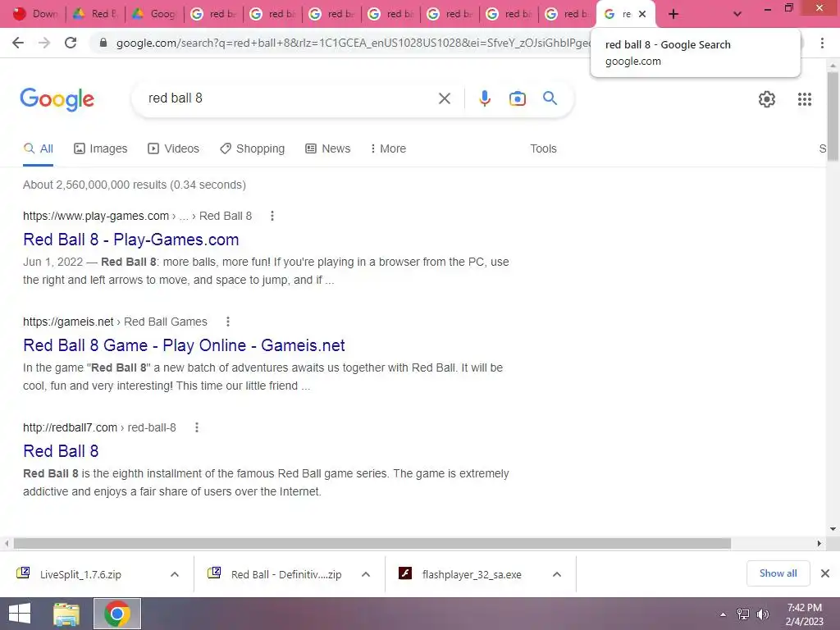Viewport: 840px width, 630px height.
Task: Submit search with magnifying glass
Action: coord(550,98)
